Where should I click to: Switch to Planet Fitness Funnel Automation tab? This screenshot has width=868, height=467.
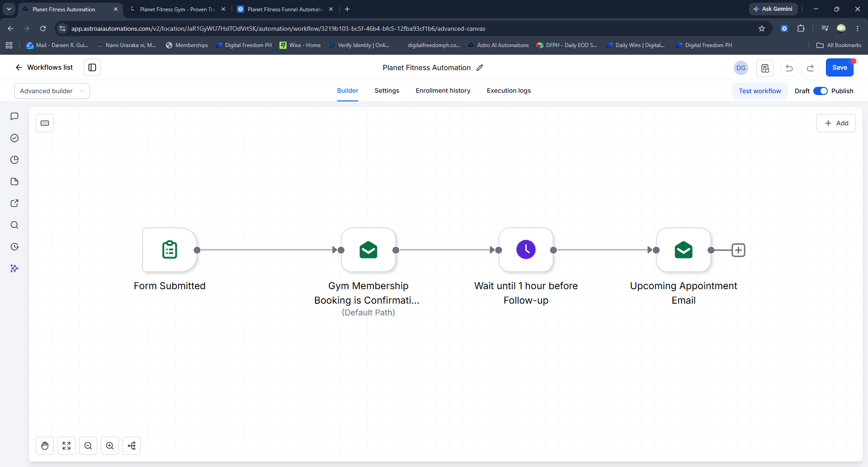click(285, 9)
